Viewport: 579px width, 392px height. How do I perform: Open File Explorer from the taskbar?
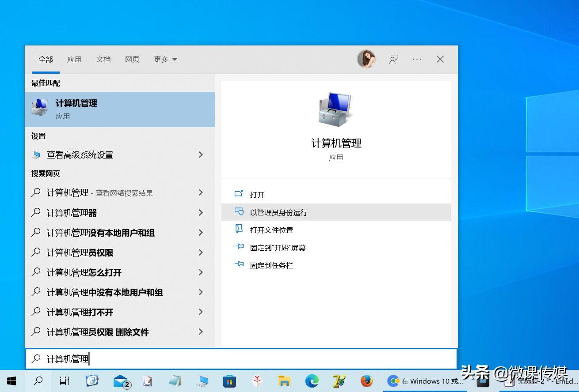coord(284,381)
